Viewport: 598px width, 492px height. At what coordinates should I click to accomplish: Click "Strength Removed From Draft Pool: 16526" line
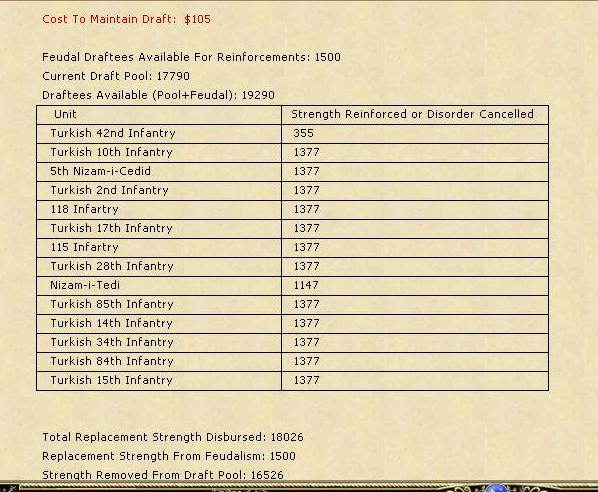coord(163,475)
